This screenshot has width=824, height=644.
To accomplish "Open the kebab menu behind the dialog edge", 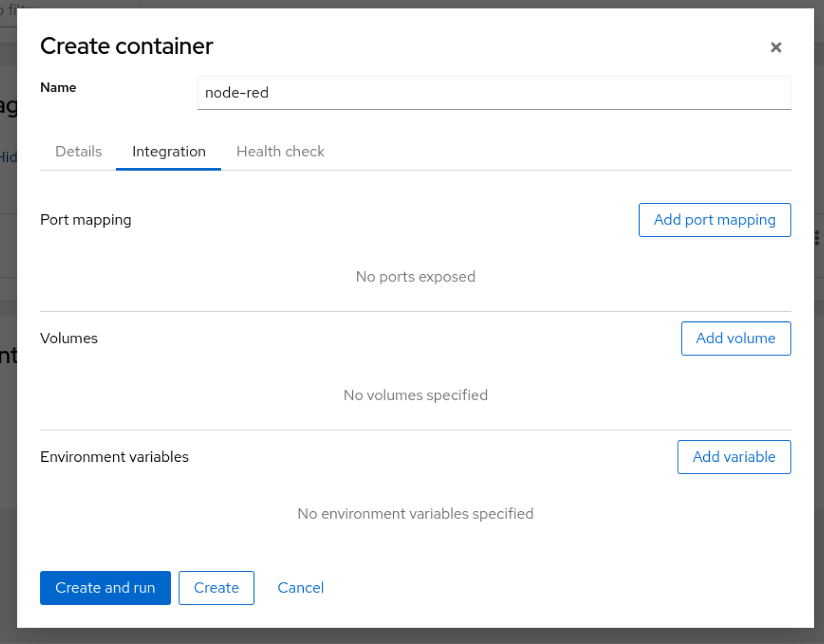I will 817,238.
